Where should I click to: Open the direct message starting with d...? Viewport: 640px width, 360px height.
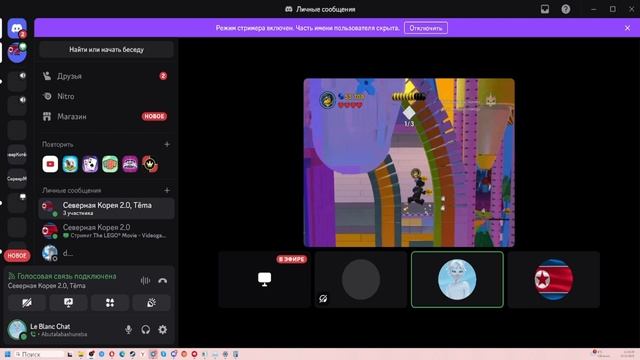point(106,253)
